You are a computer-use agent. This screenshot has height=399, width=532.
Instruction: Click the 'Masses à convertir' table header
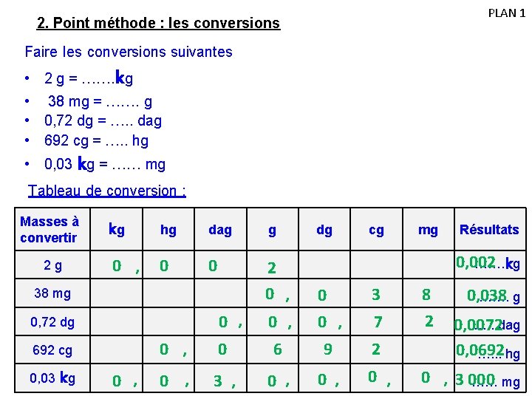tap(50, 230)
